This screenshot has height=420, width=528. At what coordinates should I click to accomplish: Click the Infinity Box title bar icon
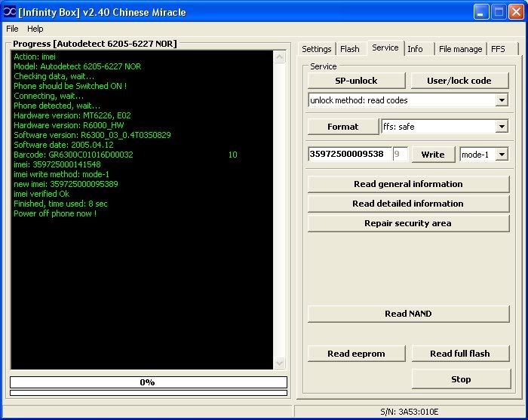point(9,12)
